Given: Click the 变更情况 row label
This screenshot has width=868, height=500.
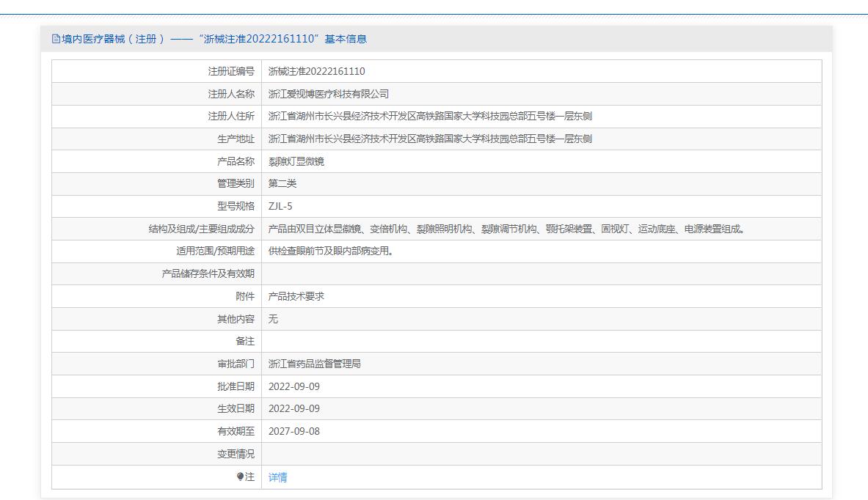Looking at the screenshot, I should click(236, 454).
